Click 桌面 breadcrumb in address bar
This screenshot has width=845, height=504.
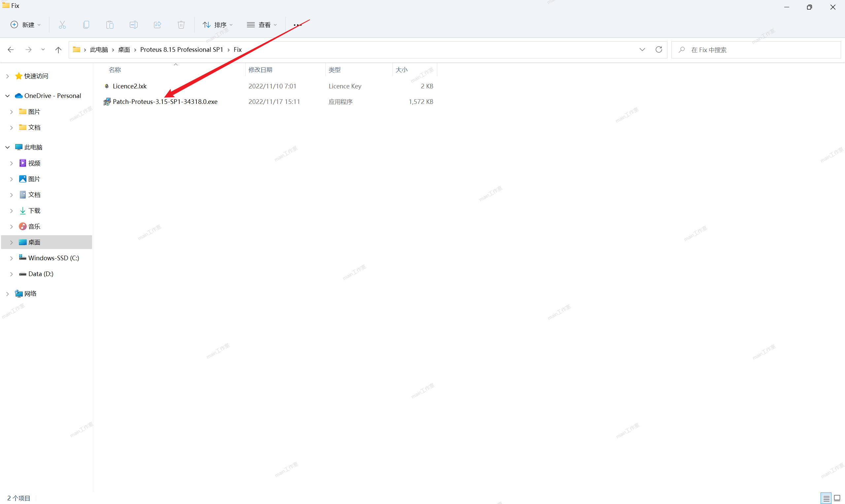pyautogui.click(x=124, y=49)
